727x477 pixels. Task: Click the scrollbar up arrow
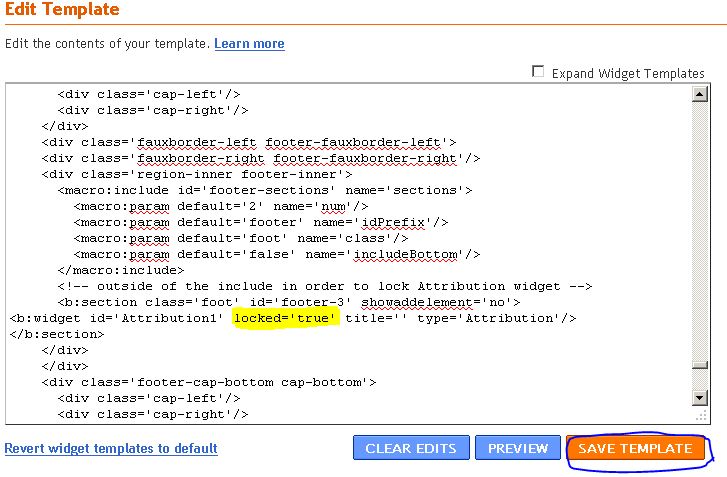tap(700, 94)
